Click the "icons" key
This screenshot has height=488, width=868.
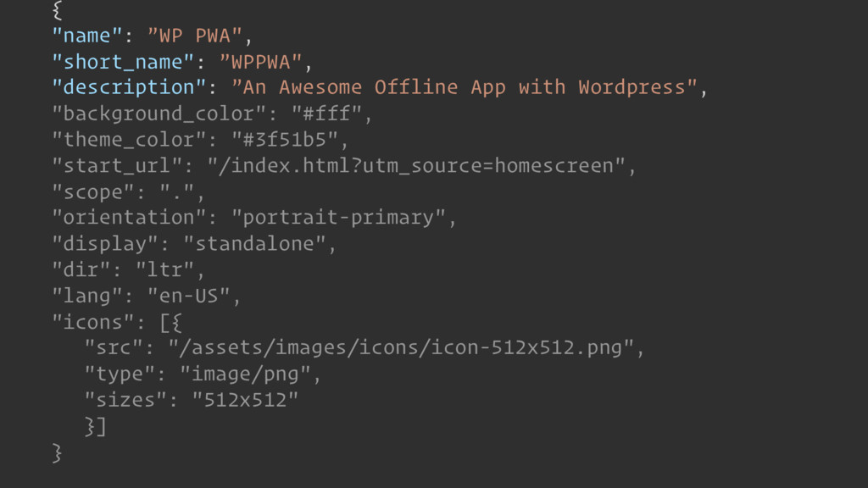click(92, 322)
